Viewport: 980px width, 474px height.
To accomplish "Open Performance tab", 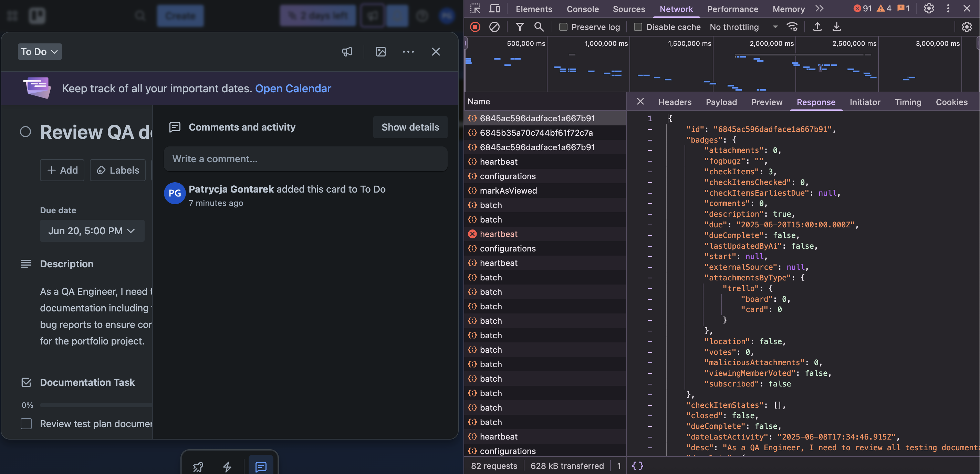I will 732,9.
